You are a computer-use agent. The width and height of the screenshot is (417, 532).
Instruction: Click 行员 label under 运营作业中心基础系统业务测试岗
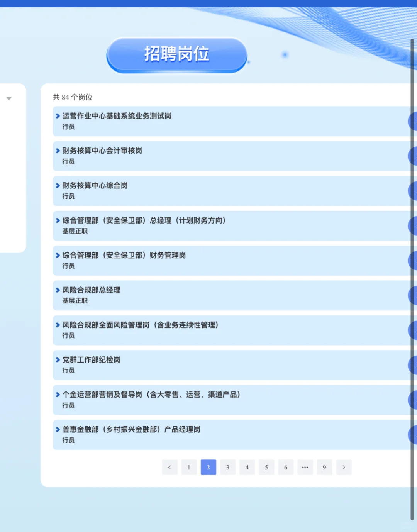pos(68,127)
